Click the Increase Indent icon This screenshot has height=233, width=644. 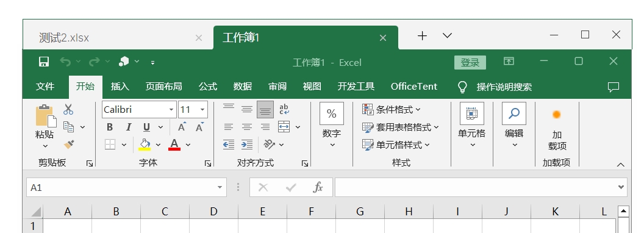point(247,144)
